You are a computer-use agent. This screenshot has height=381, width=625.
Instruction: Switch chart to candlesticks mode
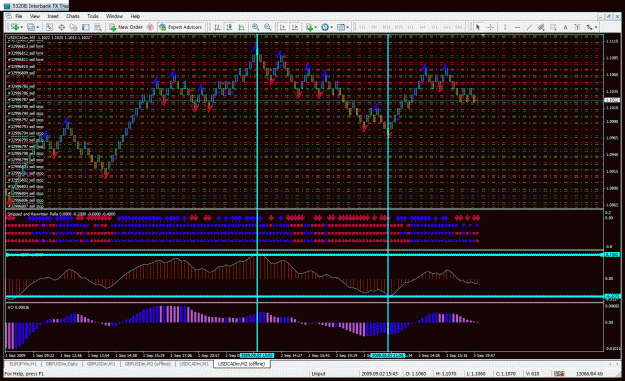229,27
